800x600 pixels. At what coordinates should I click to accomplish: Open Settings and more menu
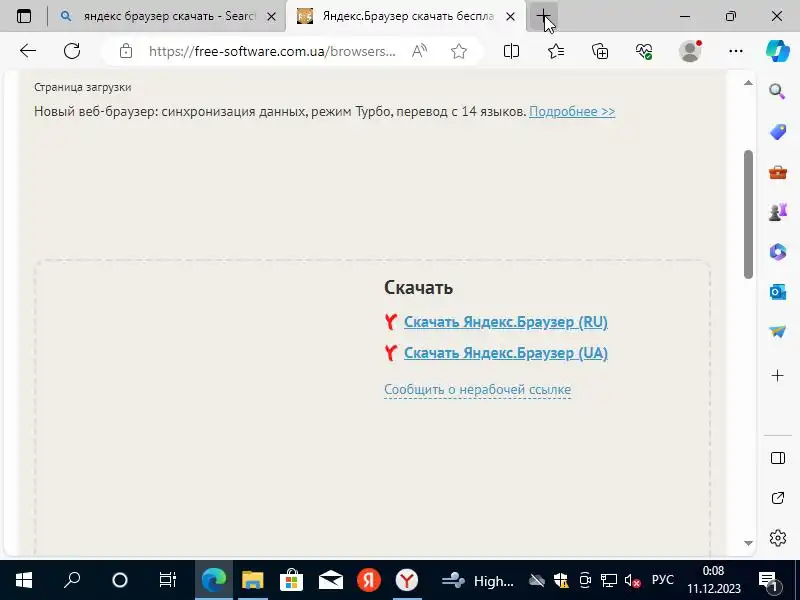point(736,51)
